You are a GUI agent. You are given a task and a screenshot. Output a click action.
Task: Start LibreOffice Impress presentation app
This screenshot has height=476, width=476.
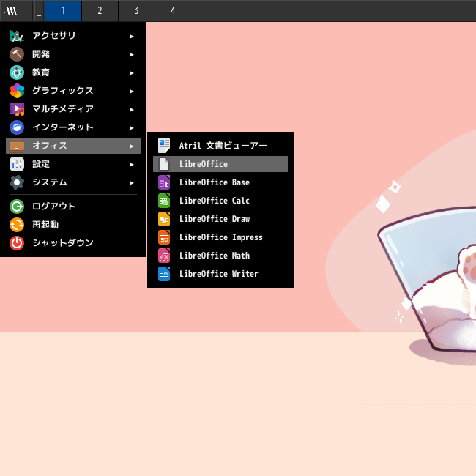220,237
